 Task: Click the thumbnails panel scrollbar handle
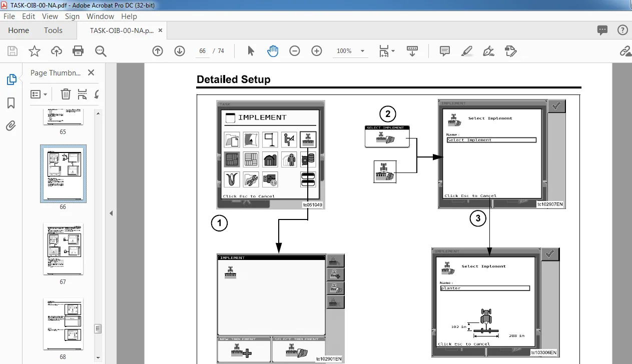click(98, 328)
